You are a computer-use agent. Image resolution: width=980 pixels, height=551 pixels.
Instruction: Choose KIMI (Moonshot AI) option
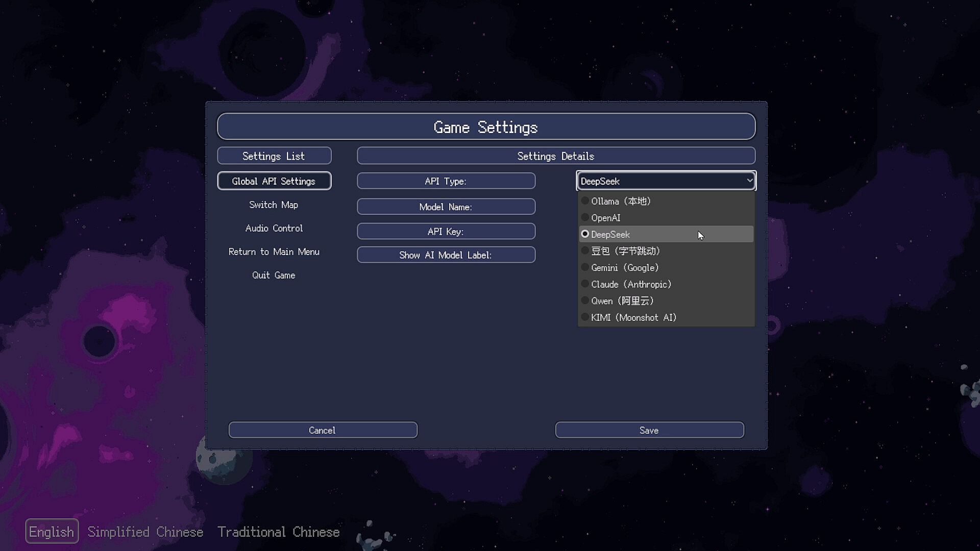[x=633, y=317]
